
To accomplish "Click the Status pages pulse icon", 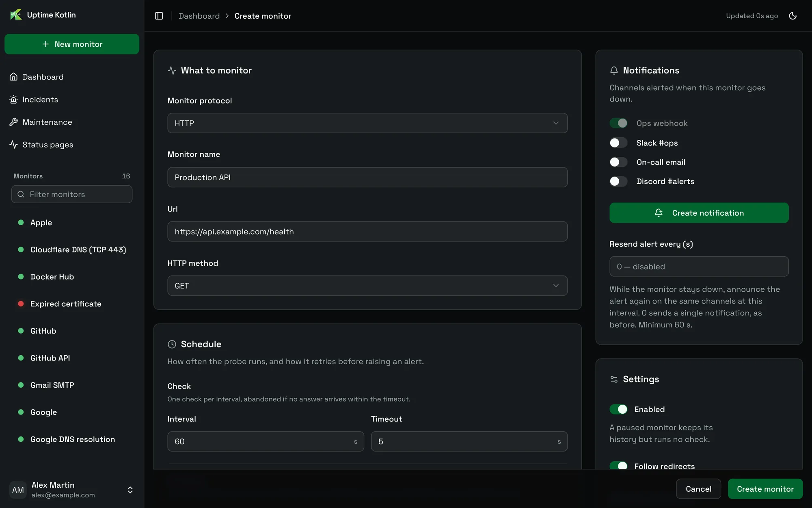I will pos(14,145).
